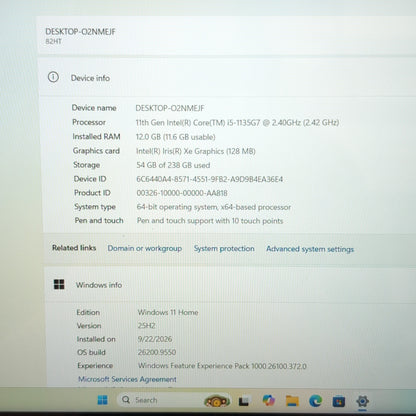Screen dimensions: 416x416
Task: Click the Windows logo beside Windows info
Action: coord(59,284)
